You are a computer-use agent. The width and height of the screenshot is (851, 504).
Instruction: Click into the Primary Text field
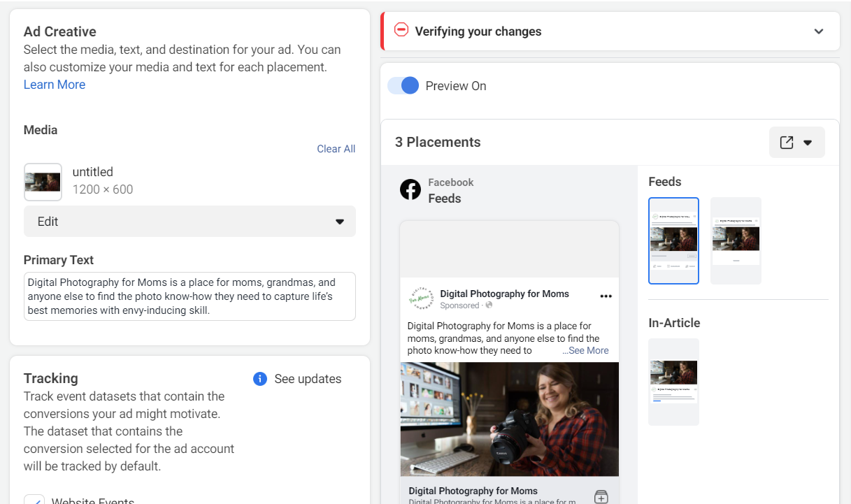189,296
